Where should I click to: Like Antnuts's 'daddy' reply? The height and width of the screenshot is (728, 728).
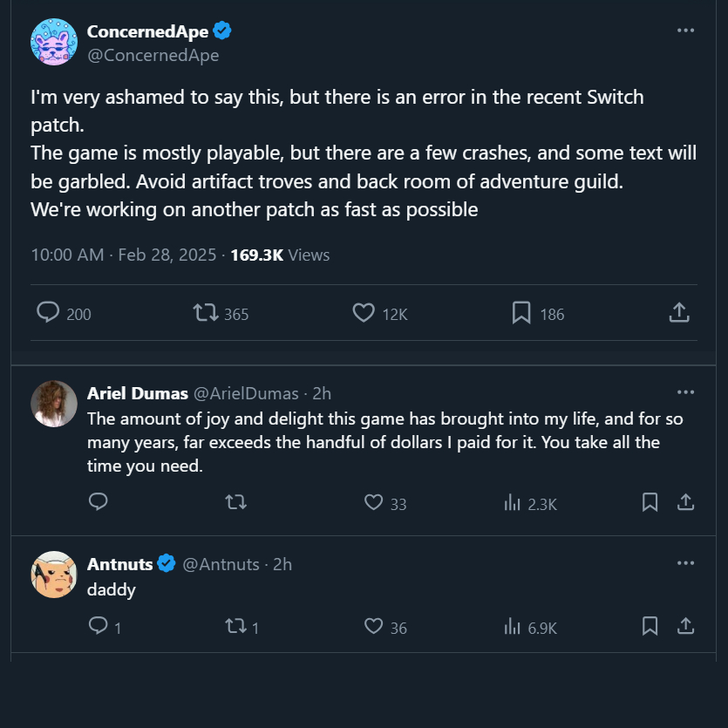point(374,627)
